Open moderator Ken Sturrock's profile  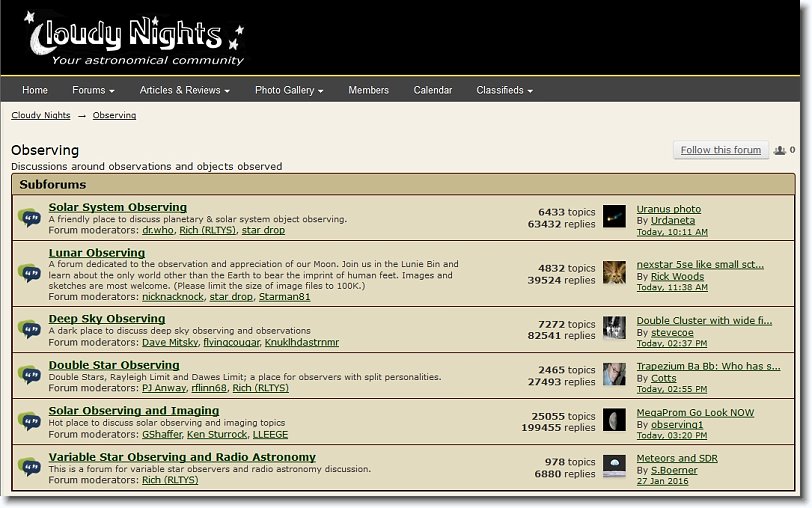217,434
